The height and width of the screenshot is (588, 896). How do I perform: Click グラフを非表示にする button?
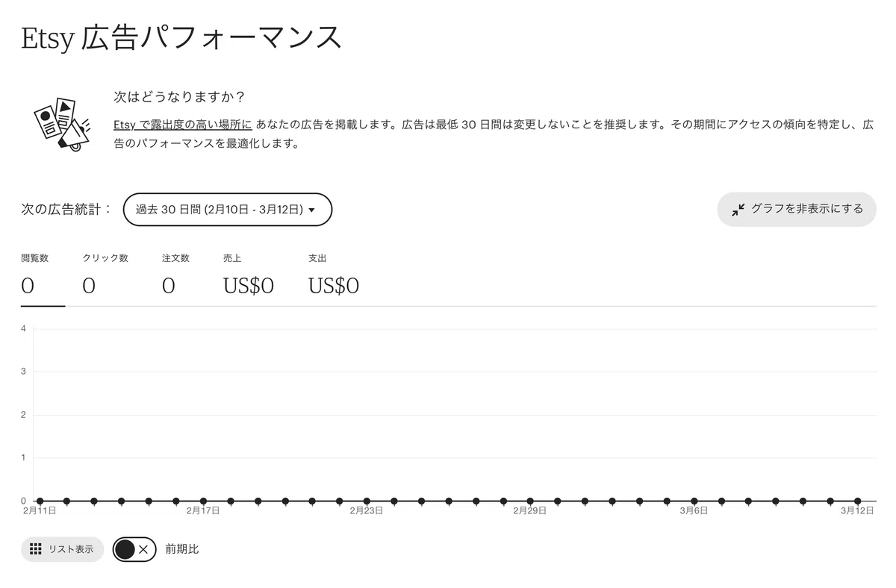[x=797, y=210]
